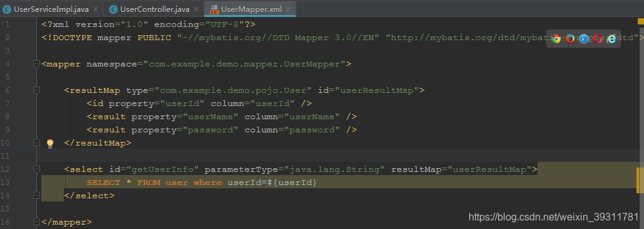Click the xml version declaration on line 1
Screen dimensions: 644x229
pos(148,24)
